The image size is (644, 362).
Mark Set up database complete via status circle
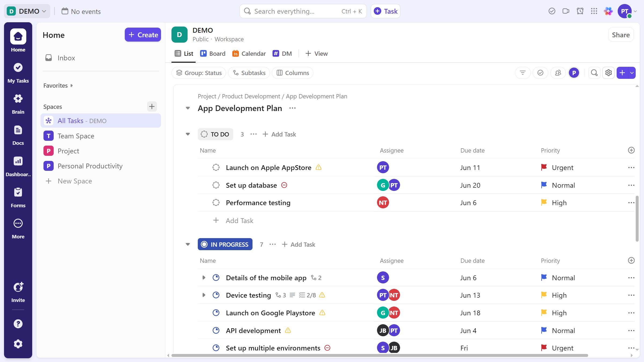(x=216, y=185)
